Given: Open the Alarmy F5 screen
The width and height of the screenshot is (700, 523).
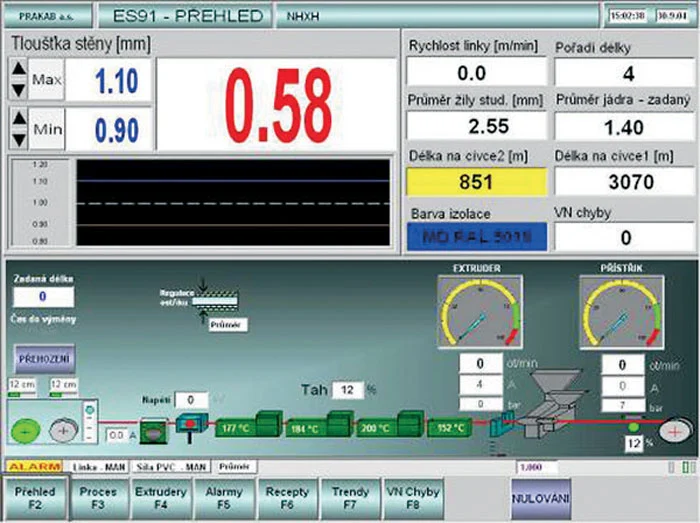Looking at the screenshot, I should 224,498.
